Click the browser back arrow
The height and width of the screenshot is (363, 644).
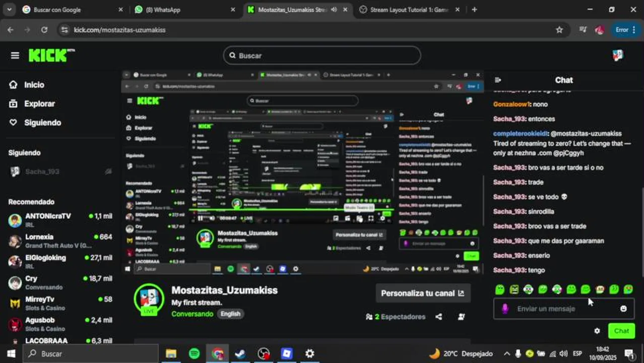tap(11, 30)
